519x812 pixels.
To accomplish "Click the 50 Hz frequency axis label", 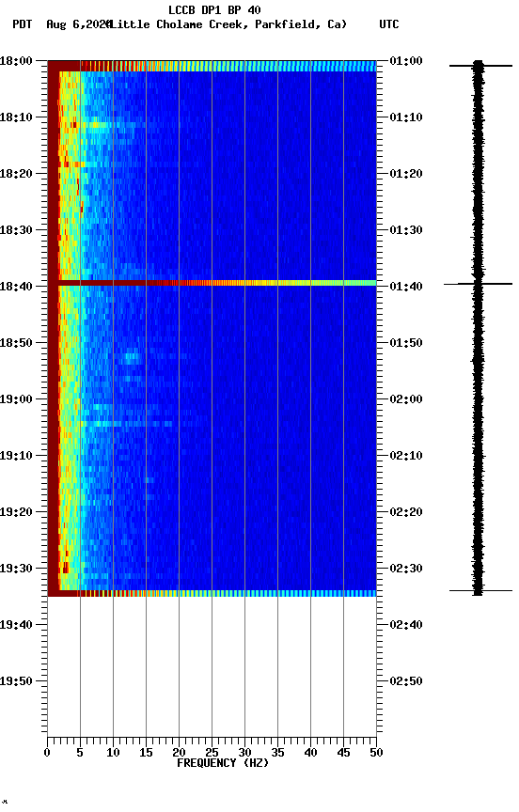I will click(x=377, y=753).
